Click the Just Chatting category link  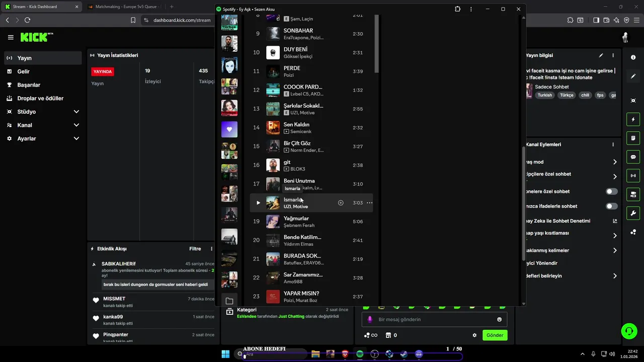coord(291,317)
